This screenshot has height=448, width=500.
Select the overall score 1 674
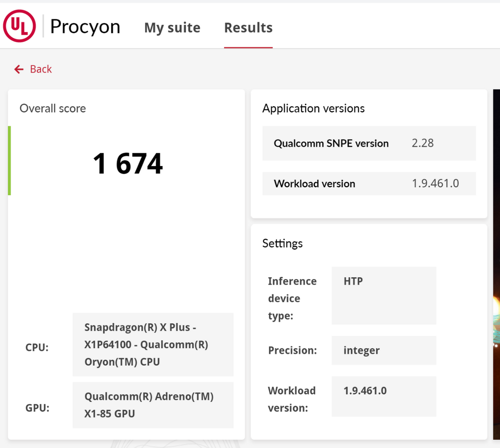coord(128,163)
